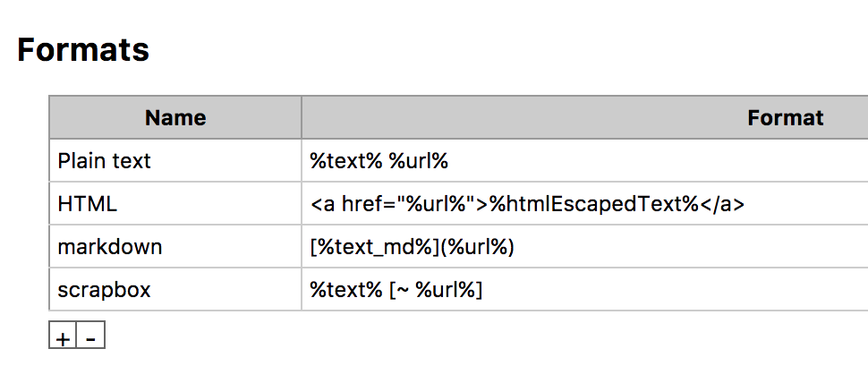
Task: Click the Name column header
Action: tap(175, 117)
